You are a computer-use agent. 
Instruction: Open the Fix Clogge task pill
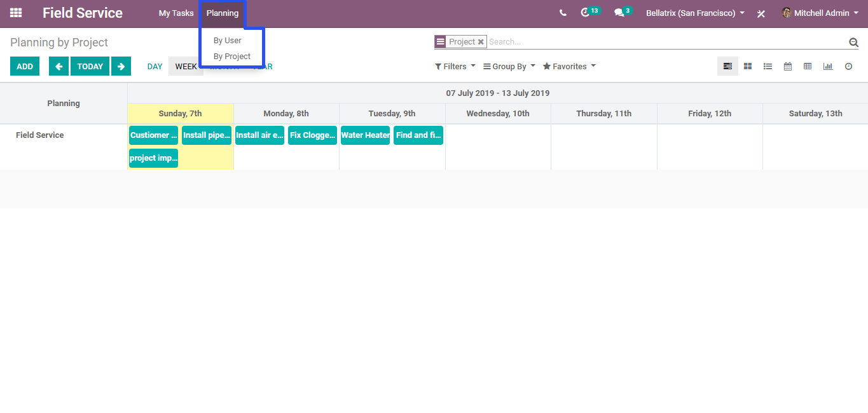coord(312,135)
